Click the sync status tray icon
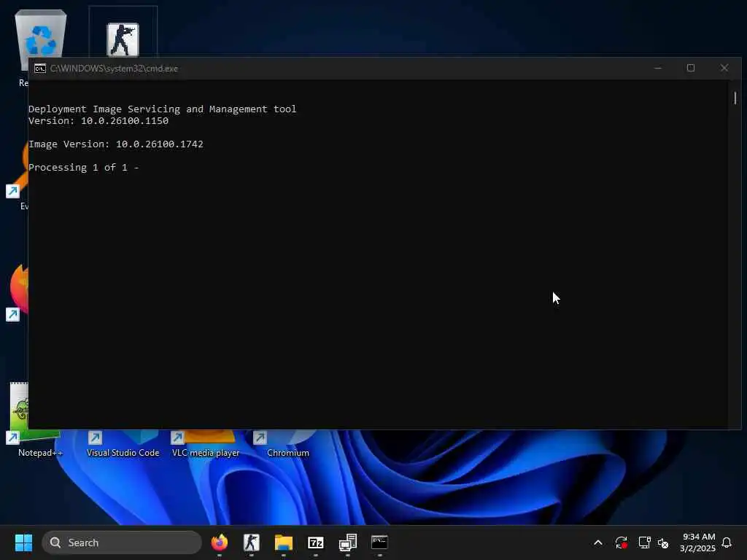Viewport: 747px width, 560px height. 622,542
